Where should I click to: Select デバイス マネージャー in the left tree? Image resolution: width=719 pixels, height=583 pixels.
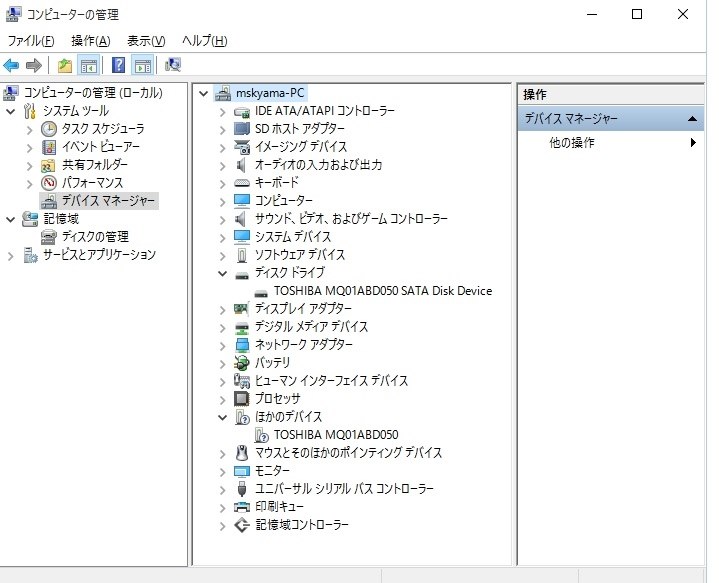pyautogui.click(x=108, y=201)
